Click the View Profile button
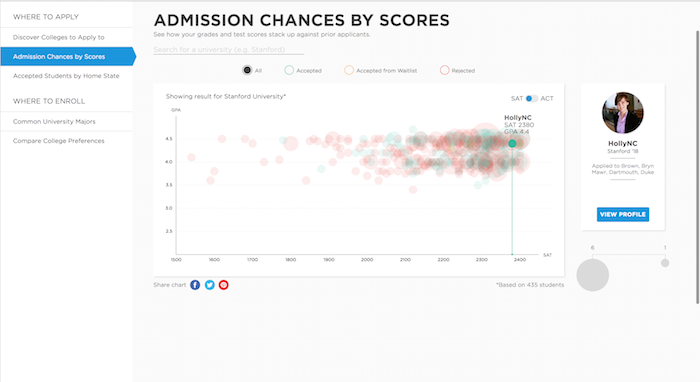The image size is (700, 382). [623, 214]
